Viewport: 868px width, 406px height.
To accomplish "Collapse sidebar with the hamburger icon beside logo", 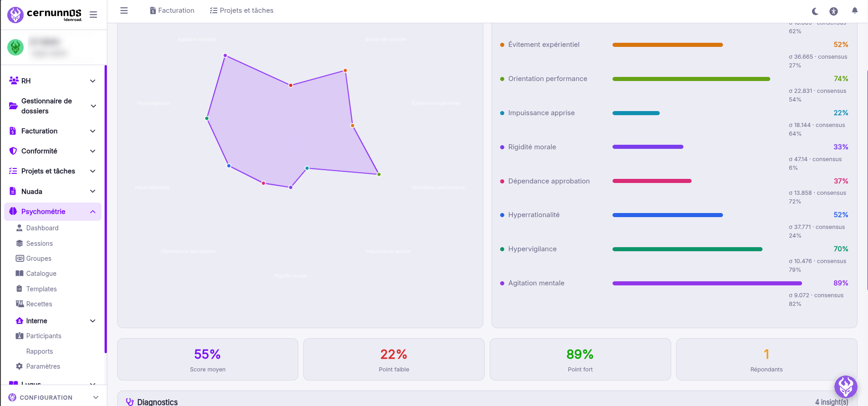I will 93,15.
